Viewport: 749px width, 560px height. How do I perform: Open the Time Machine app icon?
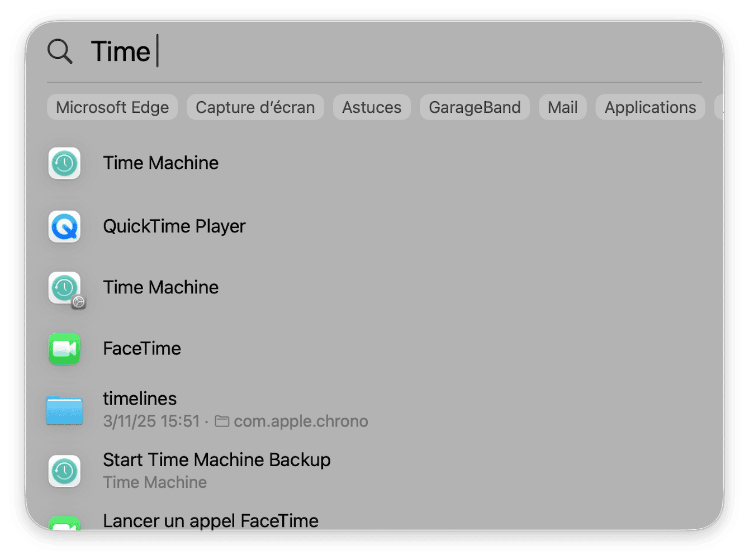[x=64, y=163]
